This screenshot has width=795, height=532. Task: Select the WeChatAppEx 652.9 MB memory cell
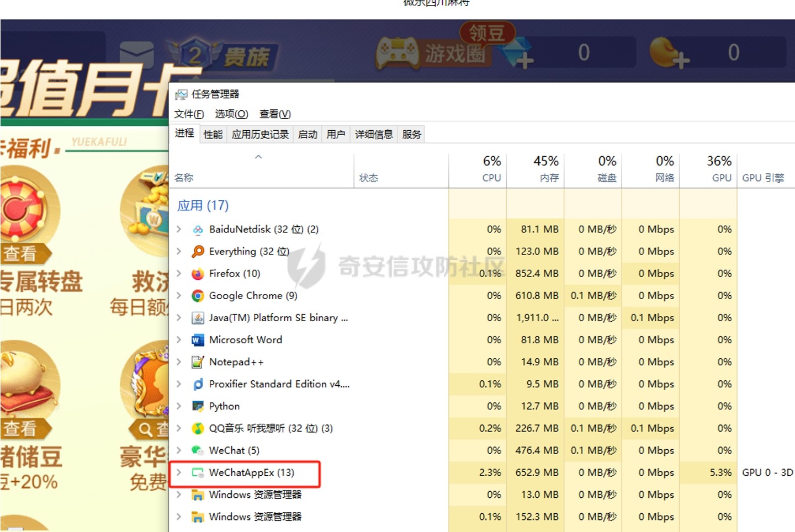coord(535,472)
